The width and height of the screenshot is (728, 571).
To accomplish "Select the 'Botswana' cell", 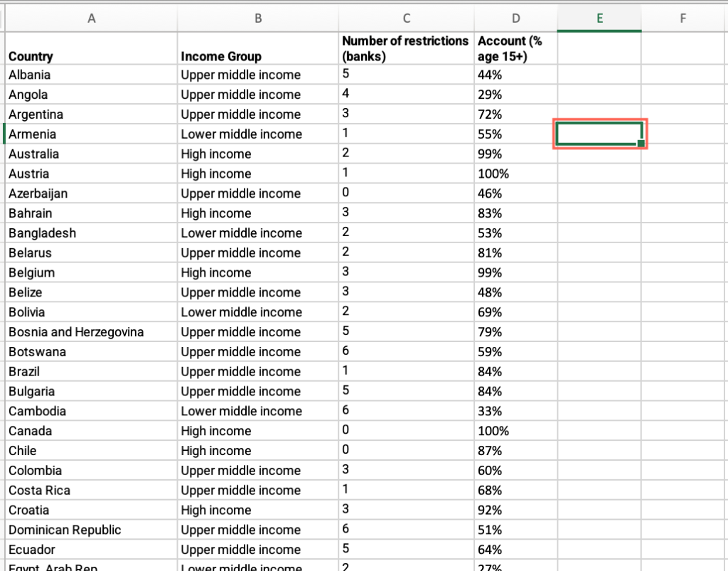I will pos(91,351).
